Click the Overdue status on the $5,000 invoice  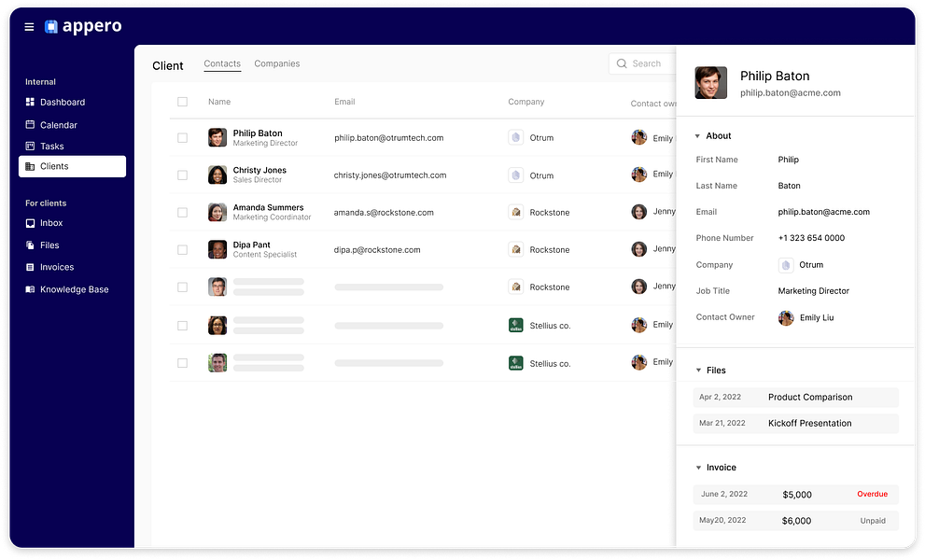(872, 494)
